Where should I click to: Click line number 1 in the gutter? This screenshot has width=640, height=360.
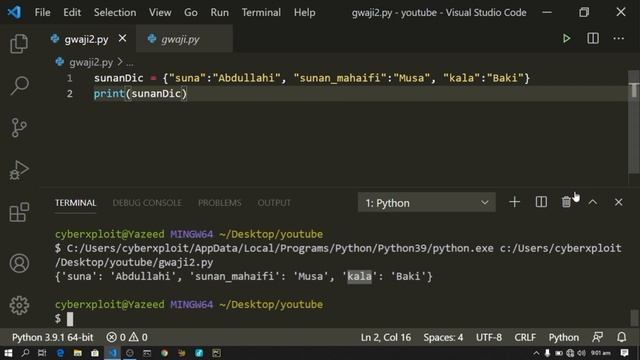point(69,78)
